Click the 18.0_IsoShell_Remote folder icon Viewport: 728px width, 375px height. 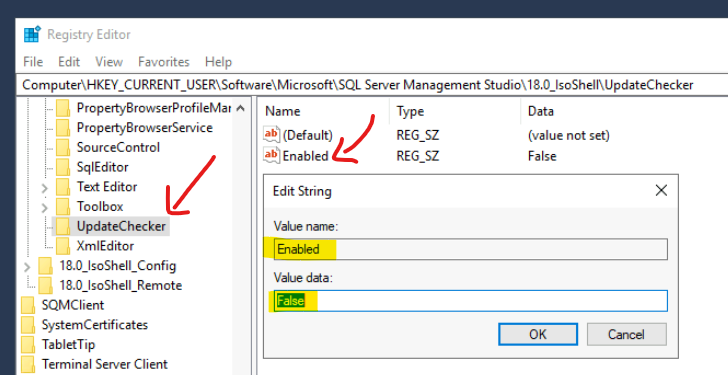point(46,285)
